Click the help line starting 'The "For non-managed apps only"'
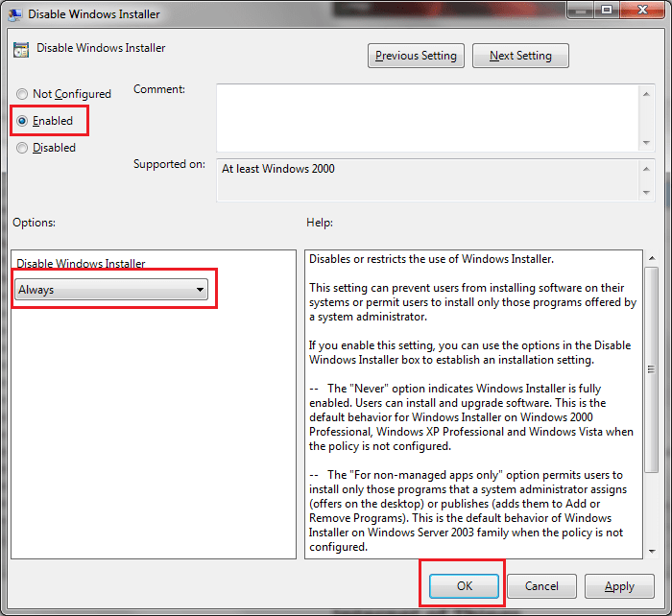 pos(466,475)
